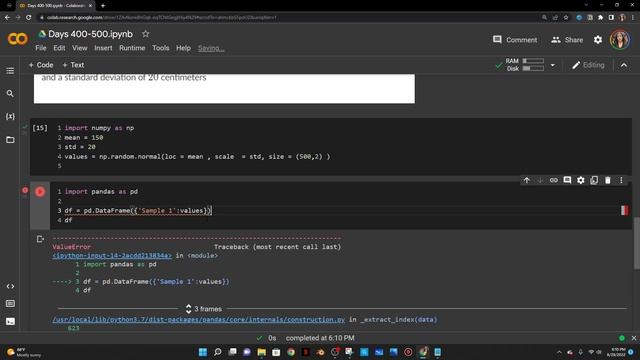Open the pandas construction.py file link
The width and height of the screenshot is (640, 360).
point(198,320)
